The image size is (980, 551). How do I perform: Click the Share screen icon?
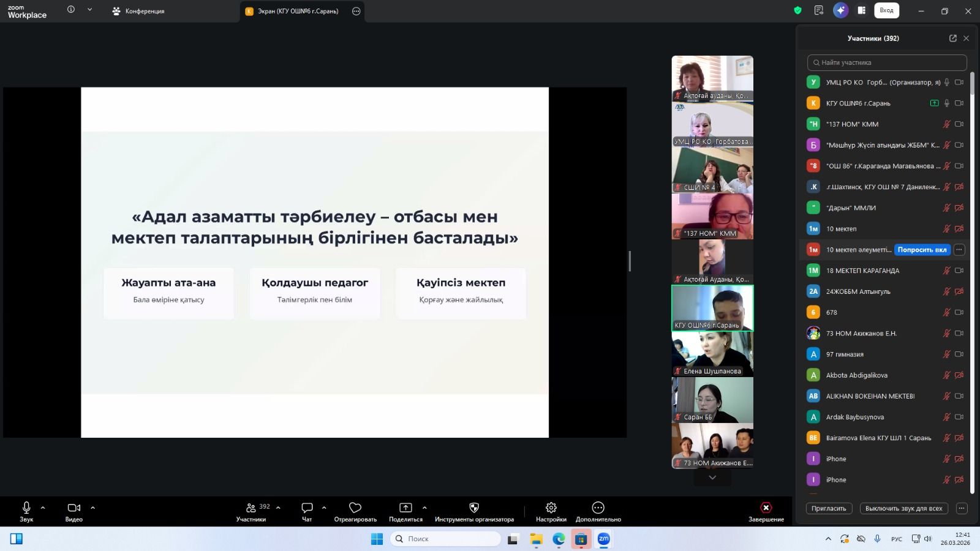click(405, 508)
